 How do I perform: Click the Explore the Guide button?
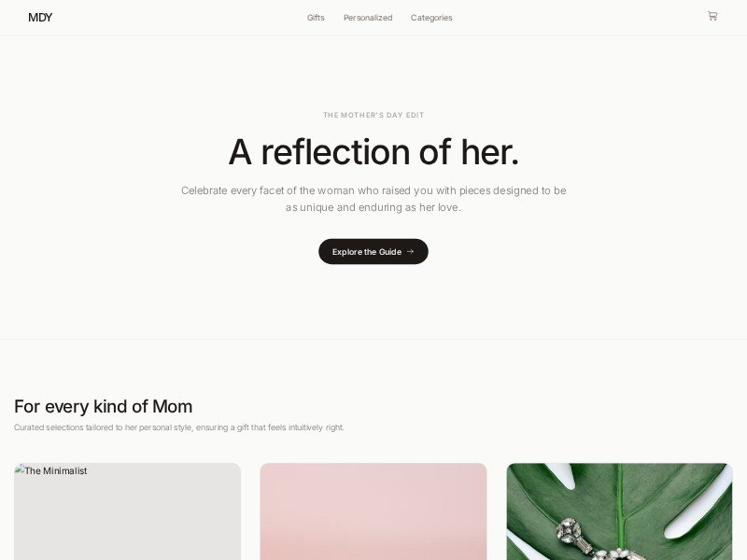(x=373, y=251)
